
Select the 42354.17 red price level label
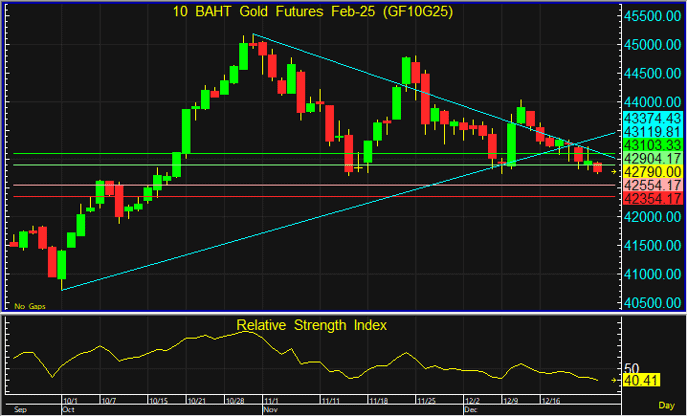click(651, 199)
